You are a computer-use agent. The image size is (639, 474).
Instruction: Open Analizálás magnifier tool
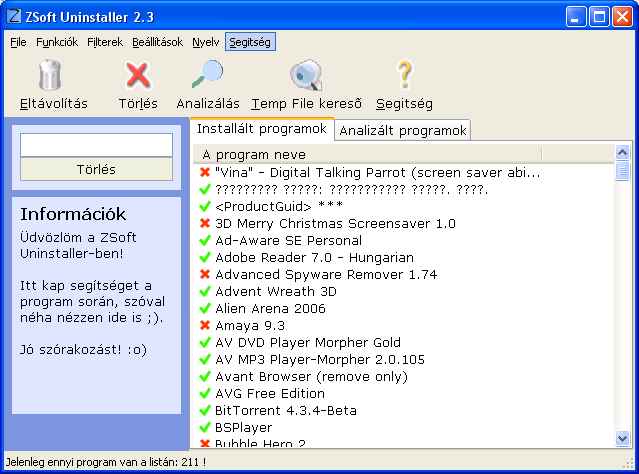click(208, 74)
